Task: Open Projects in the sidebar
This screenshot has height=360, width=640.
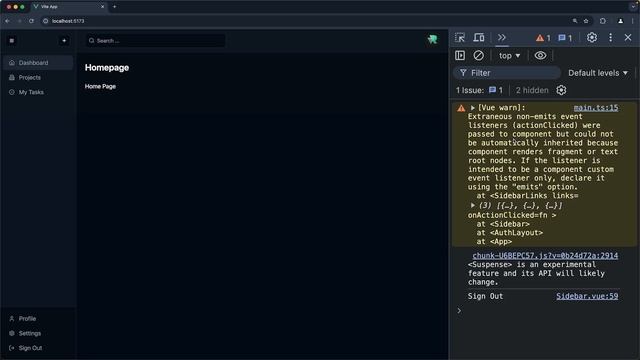Action: coord(38,78)
